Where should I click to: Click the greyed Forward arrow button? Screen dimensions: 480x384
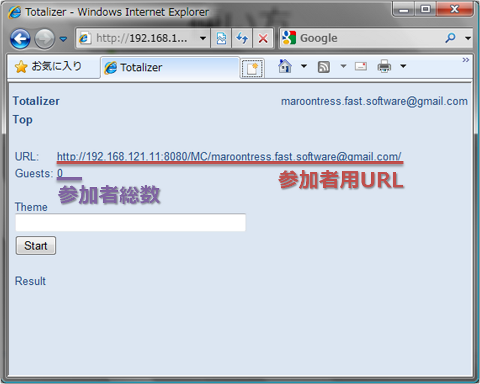(45, 39)
